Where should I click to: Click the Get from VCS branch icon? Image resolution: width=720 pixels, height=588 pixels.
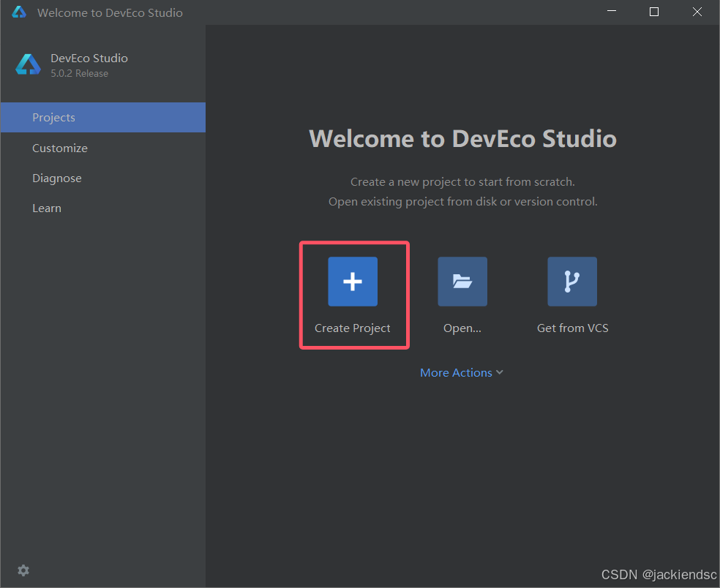coord(572,282)
